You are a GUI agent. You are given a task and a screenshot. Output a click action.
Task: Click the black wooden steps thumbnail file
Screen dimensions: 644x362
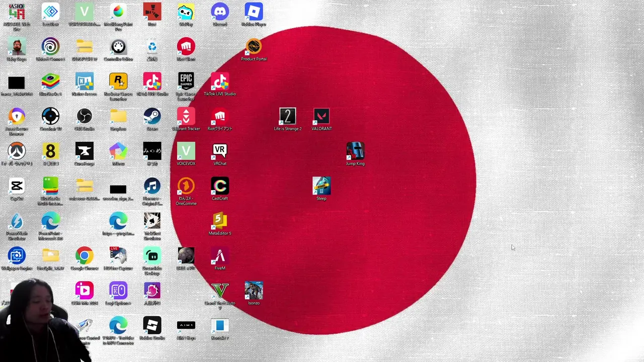coord(118,190)
